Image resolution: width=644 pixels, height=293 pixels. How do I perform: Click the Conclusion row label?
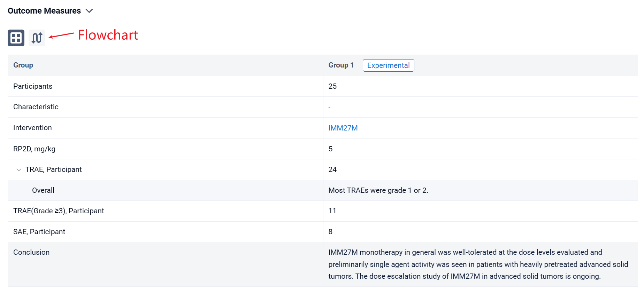(x=31, y=252)
